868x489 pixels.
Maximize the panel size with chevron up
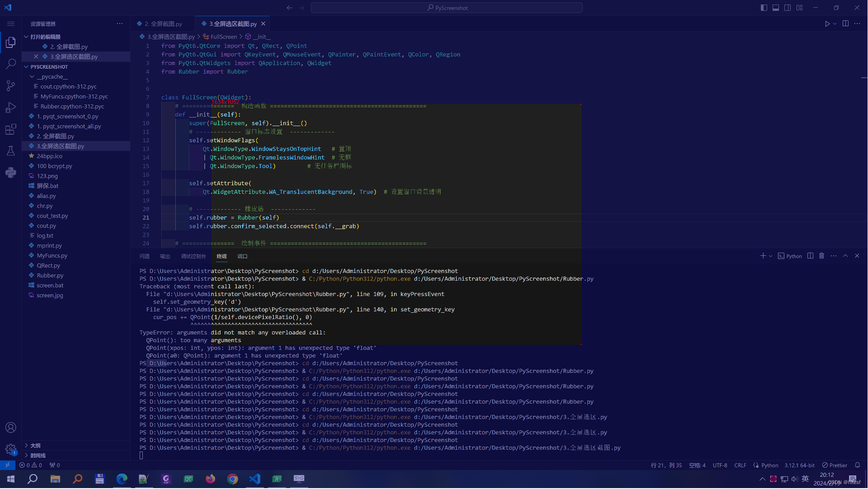coord(845,256)
